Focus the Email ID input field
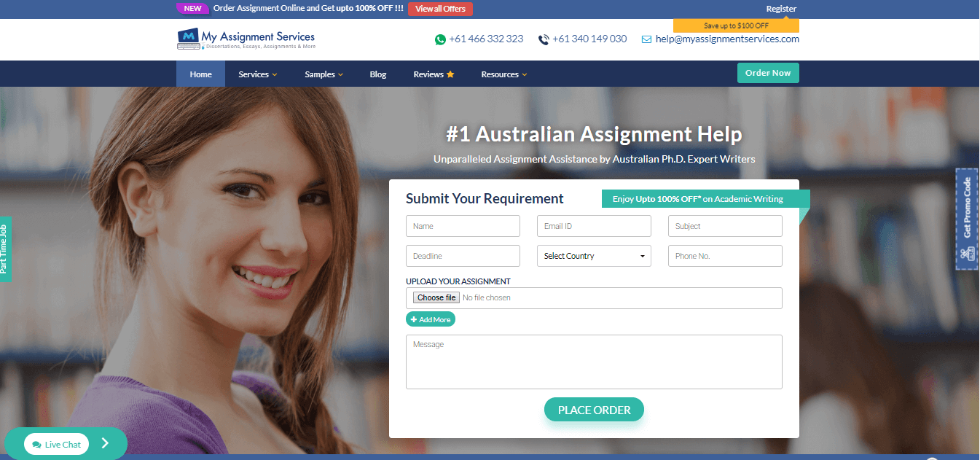This screenshot has width=980, height=460. (594, 226)
